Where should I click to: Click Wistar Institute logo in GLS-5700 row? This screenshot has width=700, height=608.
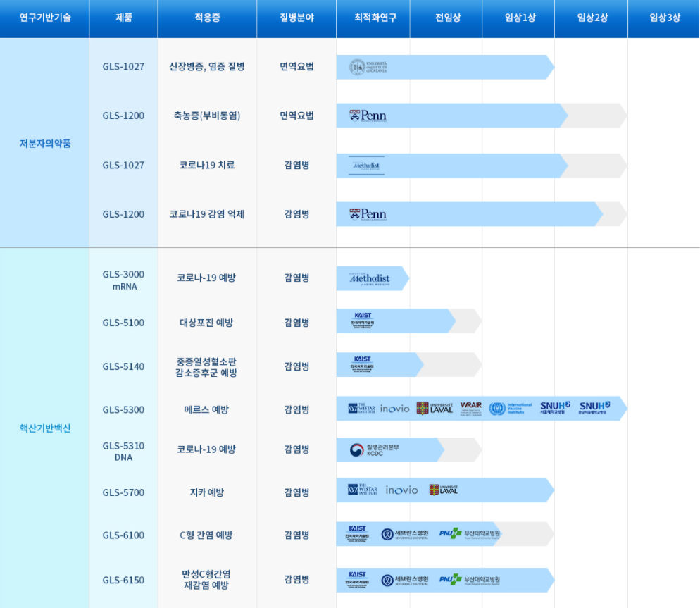(x=363, y=490)
